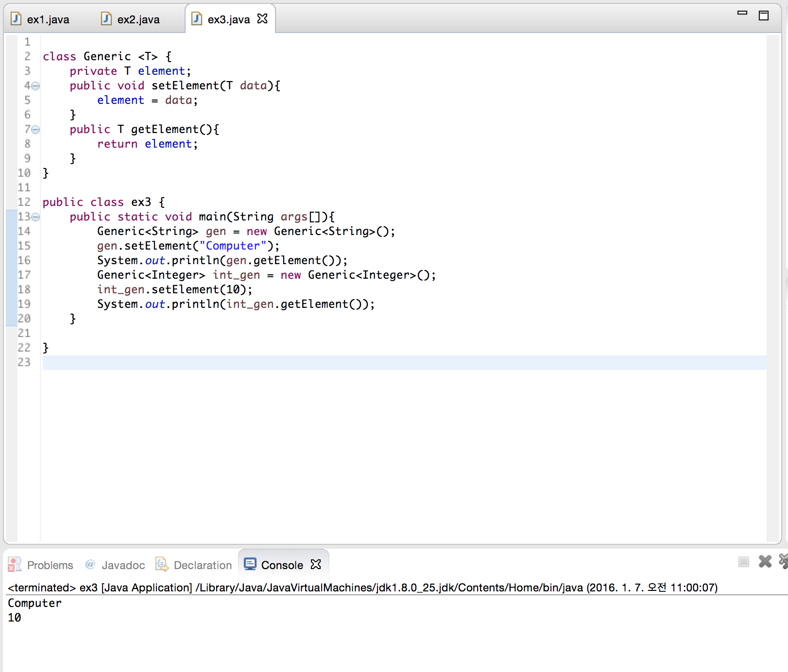Screen dimensions: 788x672
Task: Click the gray Terminate square icon
Action: (x=743, y=562)
